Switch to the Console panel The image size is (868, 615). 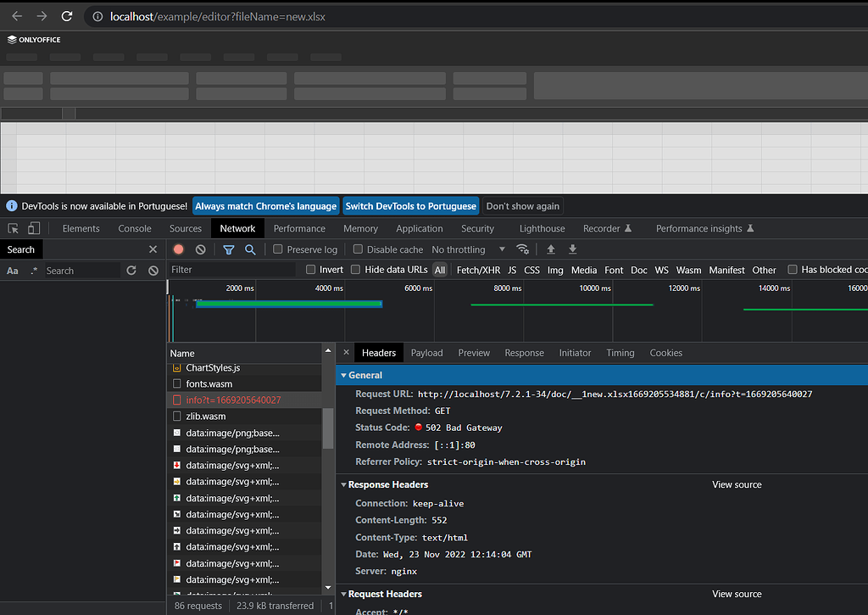point(134,228)
